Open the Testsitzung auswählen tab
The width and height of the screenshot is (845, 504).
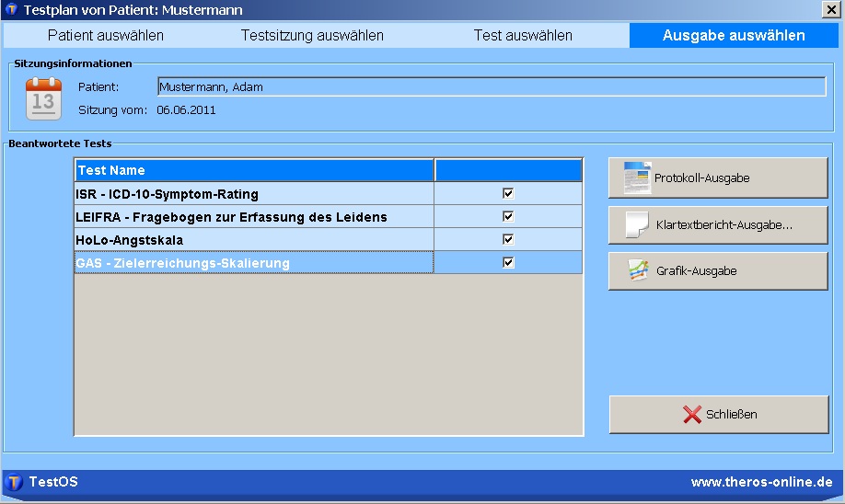tap(312, 36)
